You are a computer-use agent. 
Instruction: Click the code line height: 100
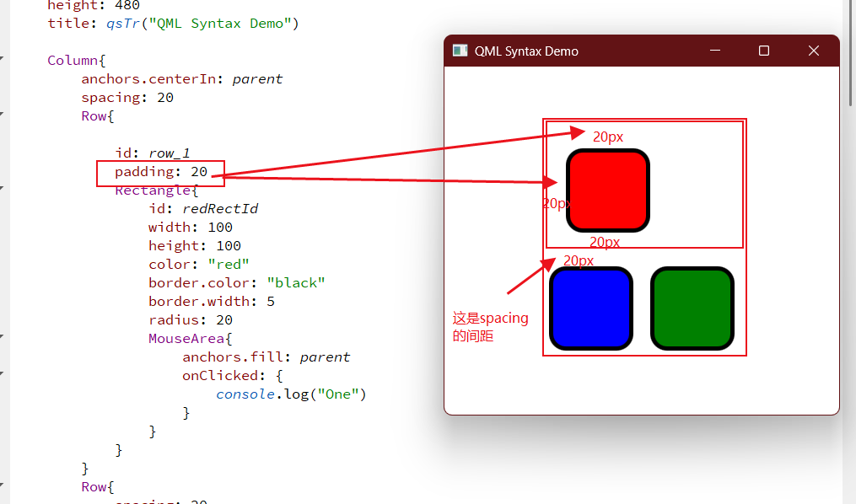click(195, 246)
